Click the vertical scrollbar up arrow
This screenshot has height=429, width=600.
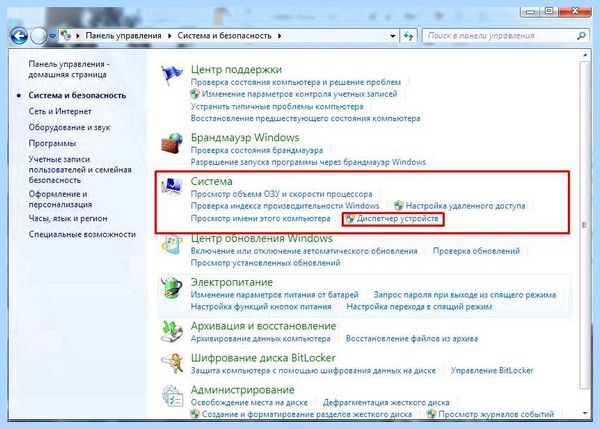[585, 55]
